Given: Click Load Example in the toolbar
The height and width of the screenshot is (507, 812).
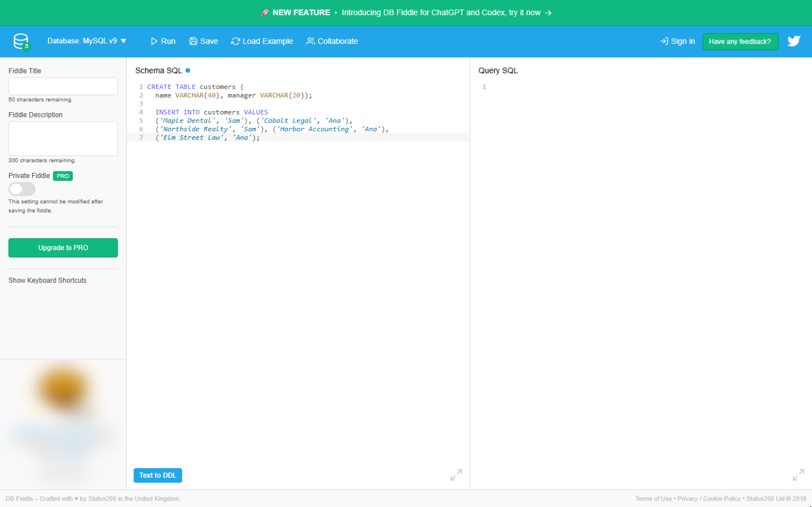Looking at the screenshot, I should click(262, 41).
